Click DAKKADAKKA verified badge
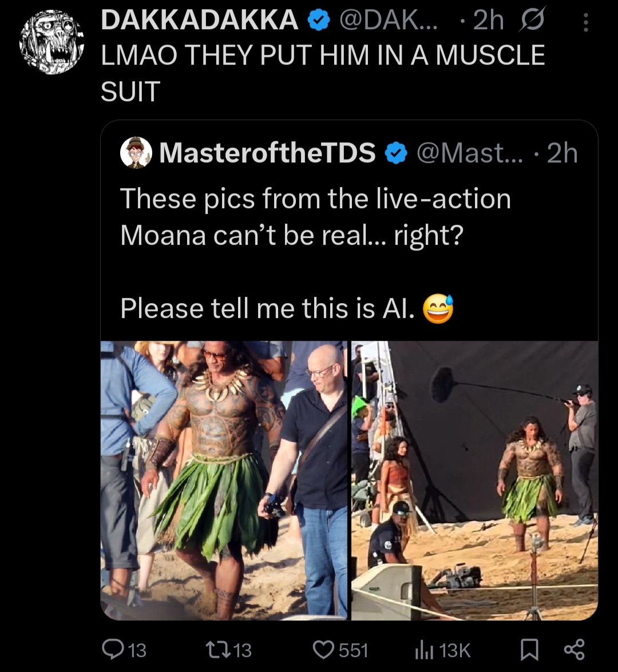Image resolution: width=618 pixels, height=672 pixels. pos(318,21)
